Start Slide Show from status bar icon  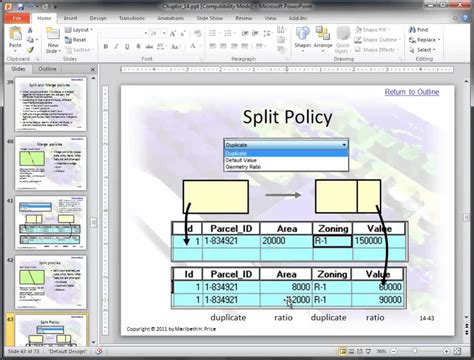(368, 351)
